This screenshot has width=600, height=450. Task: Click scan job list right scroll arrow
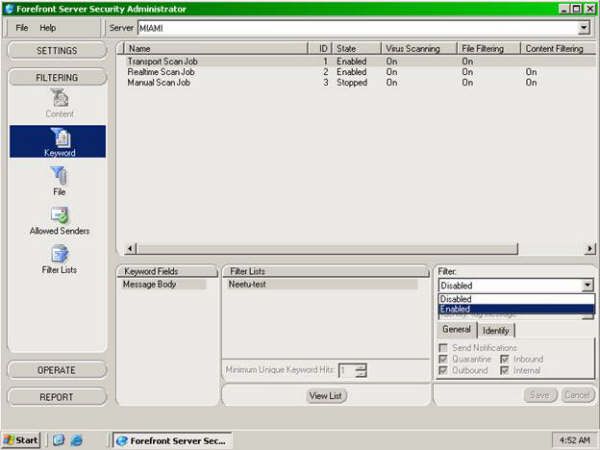(x=590, y=249)
